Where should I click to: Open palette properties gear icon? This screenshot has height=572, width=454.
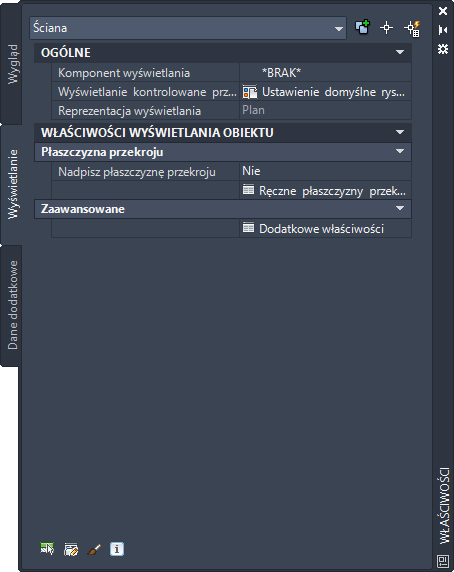(x=443, y=49)
